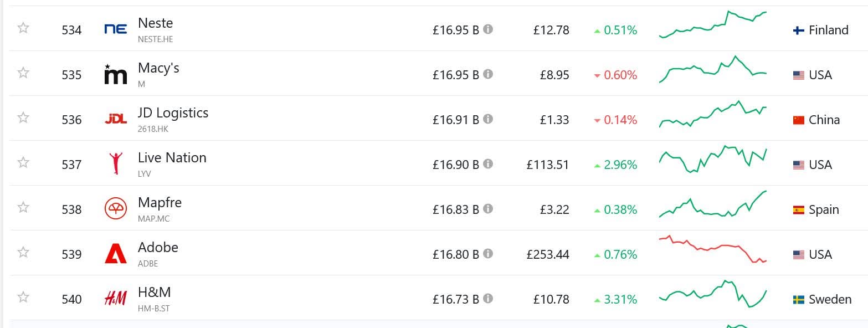Image resolution: width=868 pixels, height=328 pixels.
Task: Open the JD Logistics company name link
Action: pos(173,113)
